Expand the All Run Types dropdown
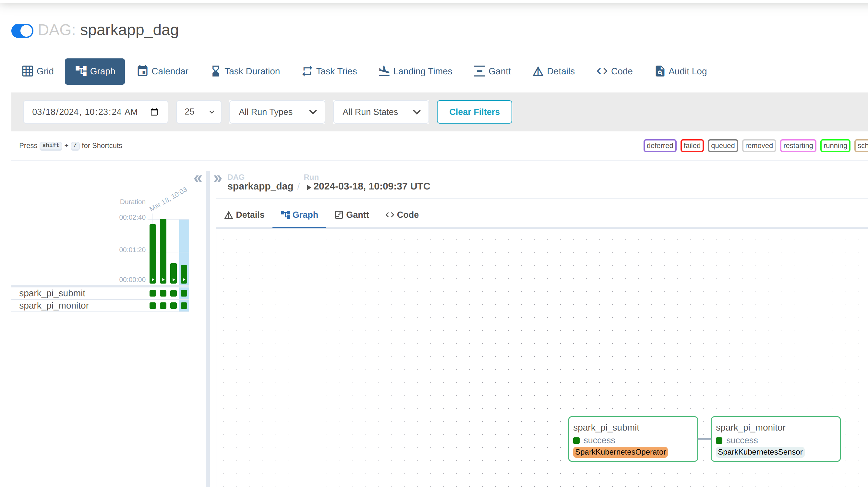Image resolution: width=868 pixels, height=487 pixels. click(277, 112)
